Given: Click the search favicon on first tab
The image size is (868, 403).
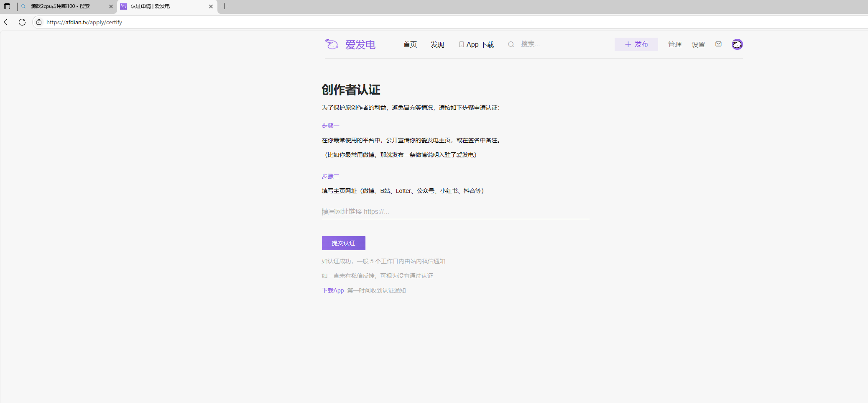Looking at the screenshot, I should coord(23,6).
